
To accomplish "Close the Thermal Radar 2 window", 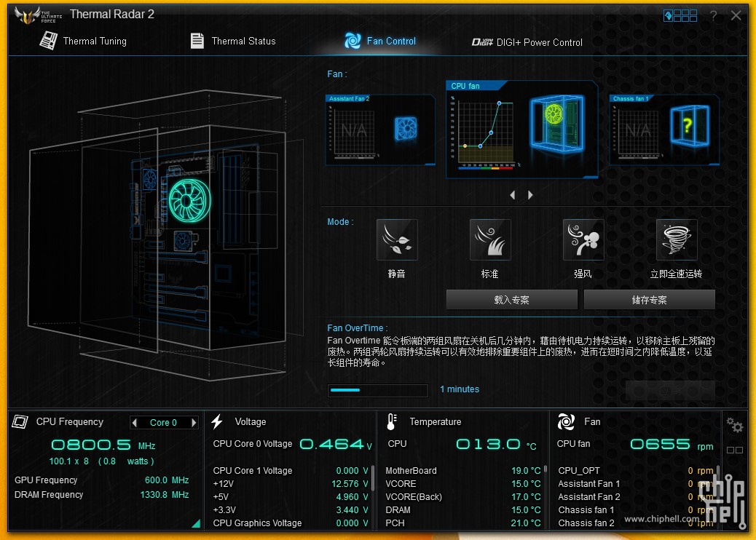I will pos(736,15).
